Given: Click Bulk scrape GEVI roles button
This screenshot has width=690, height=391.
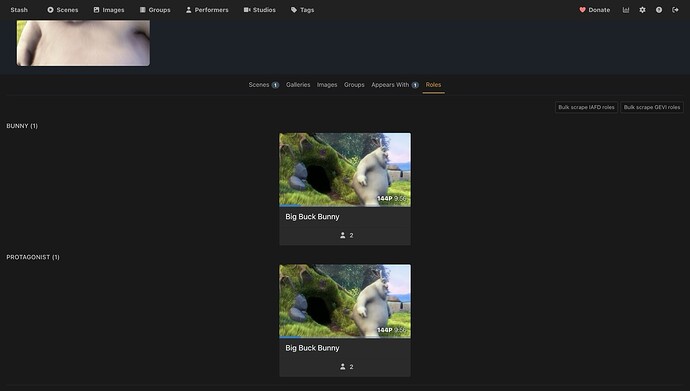Looking at the screenshot, I should click(652, 107).
